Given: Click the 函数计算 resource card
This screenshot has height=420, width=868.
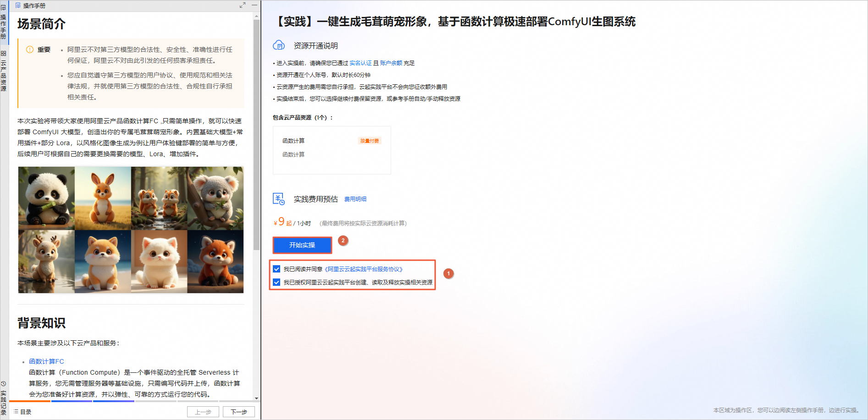Looking at the screenshot, I should coord(332,150).
